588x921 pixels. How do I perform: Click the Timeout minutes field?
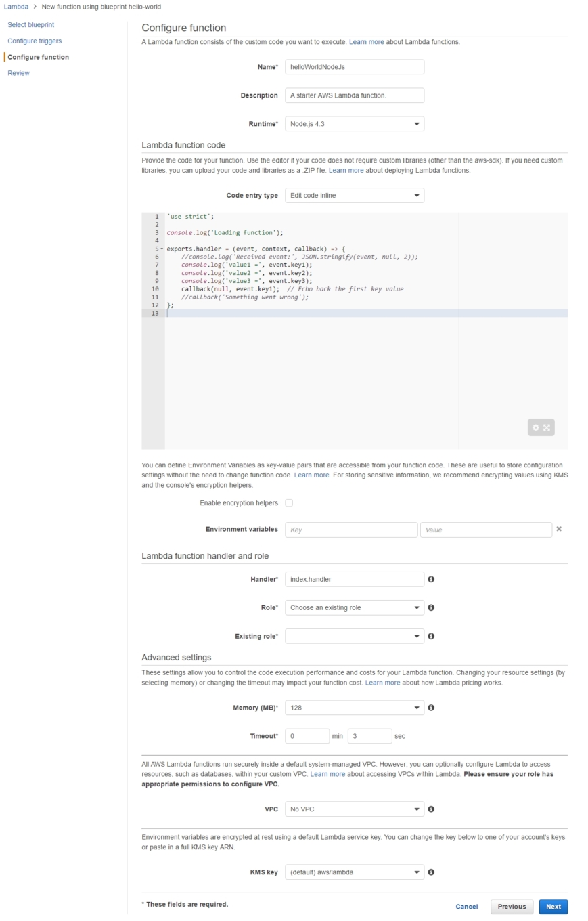click(x=307, y=736)
